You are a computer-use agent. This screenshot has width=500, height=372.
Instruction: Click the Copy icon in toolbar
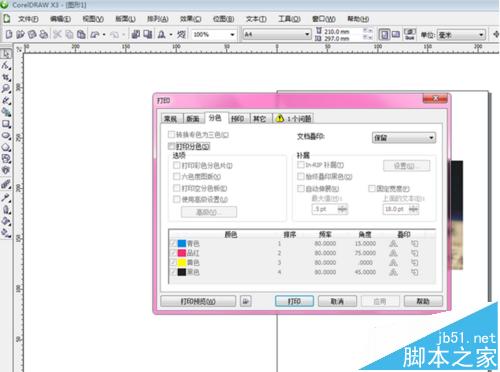[x=69, y=34]
